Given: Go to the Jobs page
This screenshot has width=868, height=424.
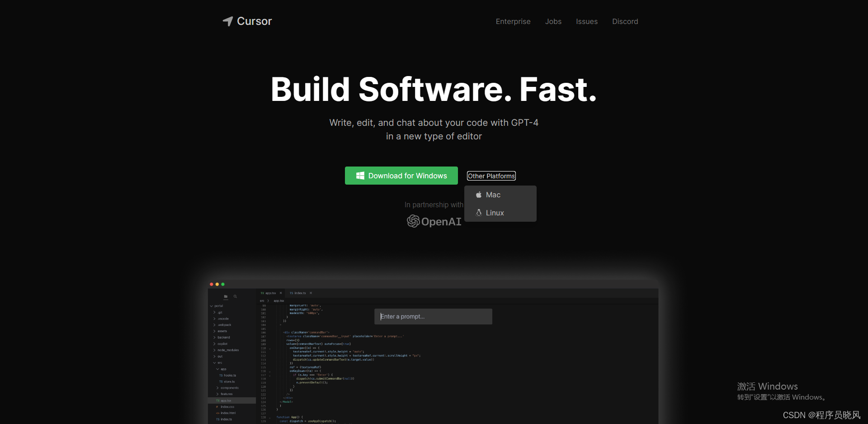Looking at the screenshot, I should coord(553,21).
